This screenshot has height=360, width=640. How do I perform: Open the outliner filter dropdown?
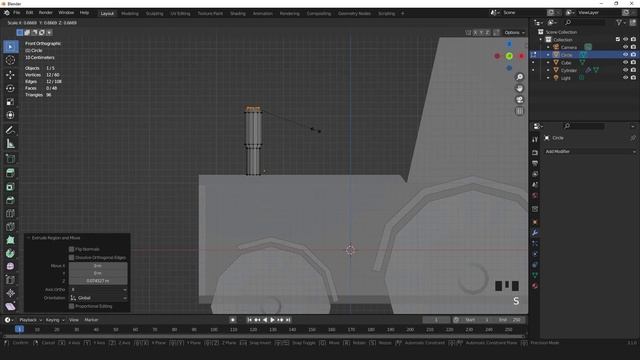pos(621,23)
